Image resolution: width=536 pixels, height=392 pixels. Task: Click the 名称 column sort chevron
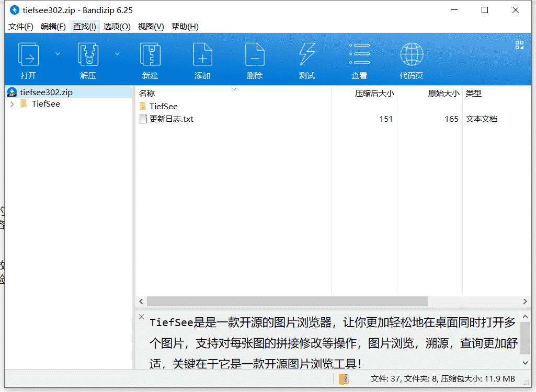pyautogui.click(x=234, y=88)
